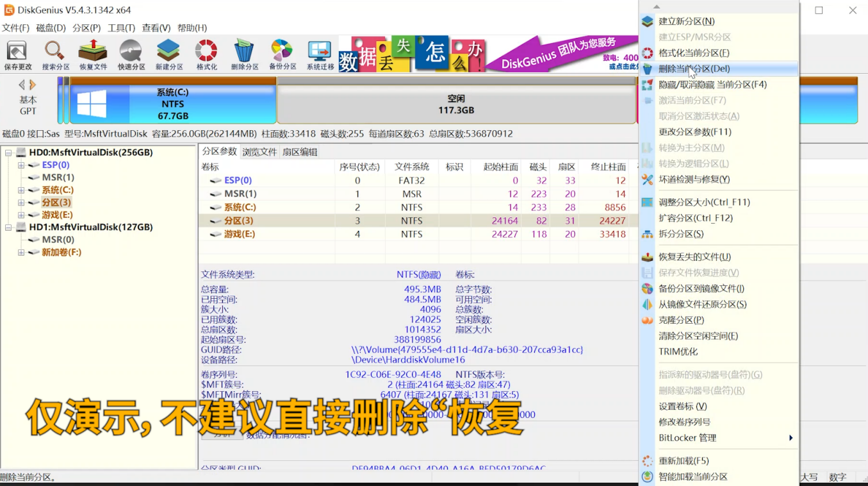Choose 设置卷标 (V) from context menu
The image size is (868, 486).
pos(719,406)
